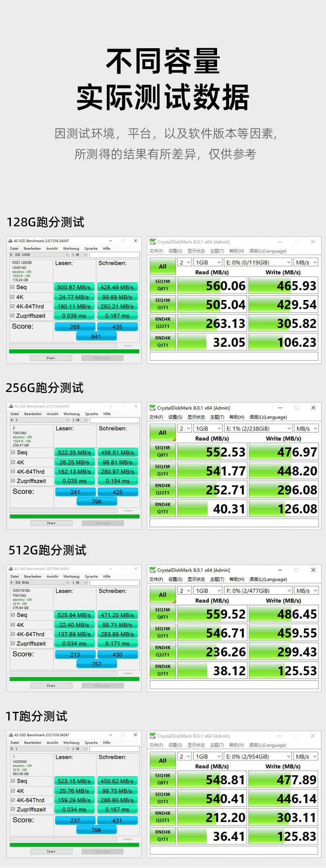Open the 设置(S) menu in the 256G CrystalDiskMark window
Screen dimensions: 326x868
pyautogui.click(x=175, y=417)
